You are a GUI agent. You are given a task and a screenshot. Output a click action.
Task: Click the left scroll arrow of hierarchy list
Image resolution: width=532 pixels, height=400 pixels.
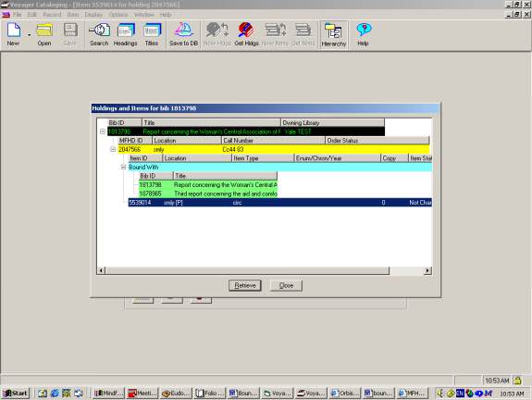[x=101, y=270]
